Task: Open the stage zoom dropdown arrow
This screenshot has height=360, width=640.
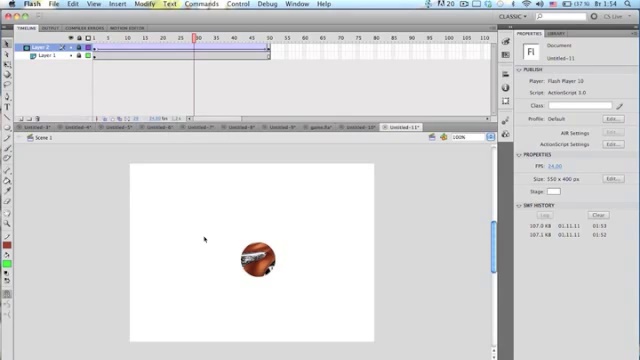Action: (x=491, y=138)
